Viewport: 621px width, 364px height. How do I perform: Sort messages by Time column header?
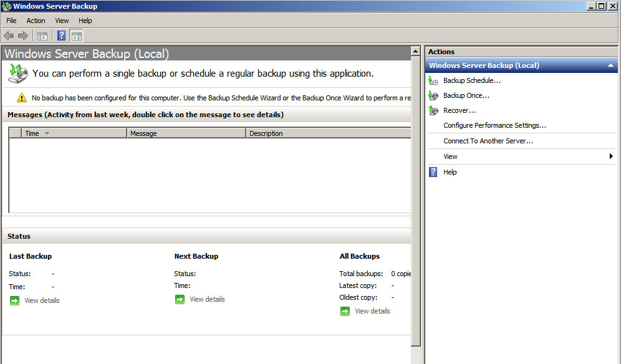coord(74,133)
